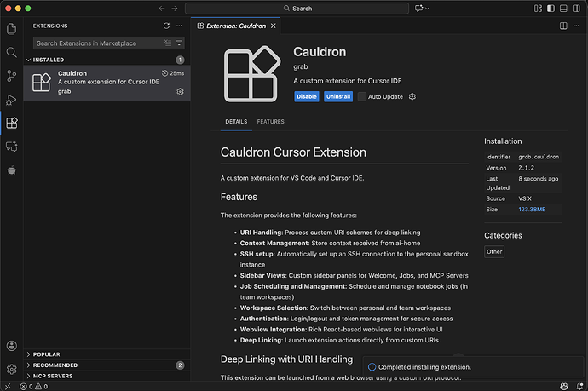This screenshot has height=391, width=588.
Task: Expand the MCP SERVERS section
Action: 53,376
